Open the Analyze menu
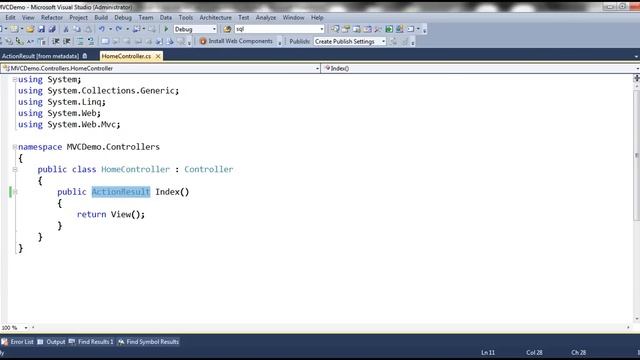Viewport: 640px width, 360px height. (x=266, y=18)
